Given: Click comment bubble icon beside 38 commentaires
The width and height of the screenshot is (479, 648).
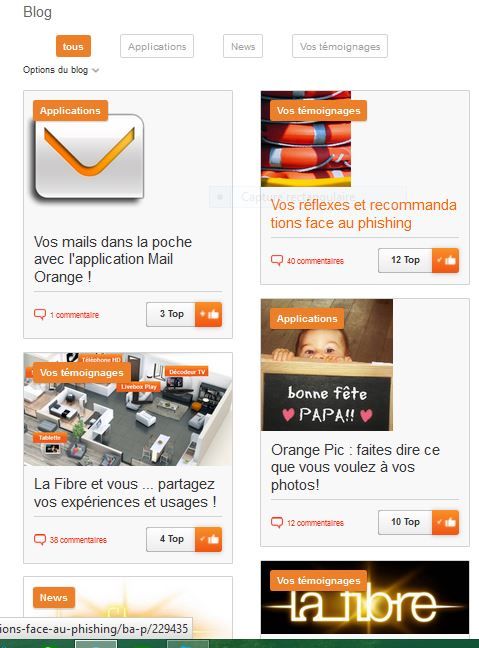Looking at the screenshot, I should (x=40, y=540).
